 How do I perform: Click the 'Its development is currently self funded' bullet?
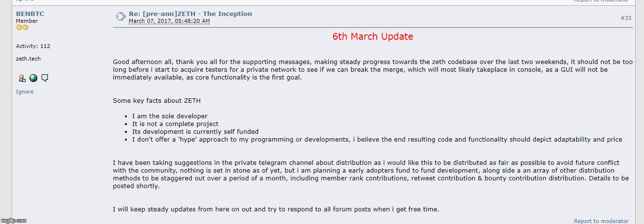195,131
